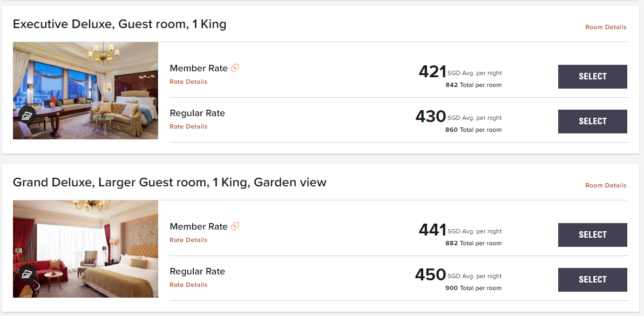Open Room Details for Executive Deluxe room
This screenshot has width=644, height=316.
[606, 27]
